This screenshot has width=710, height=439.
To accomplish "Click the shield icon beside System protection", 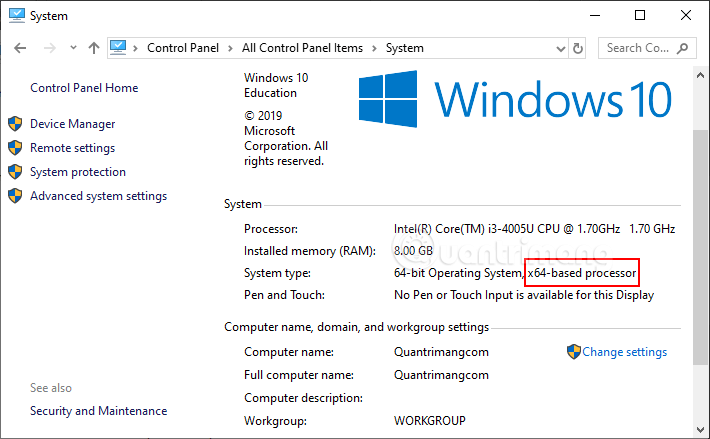I will coord(15,172).
